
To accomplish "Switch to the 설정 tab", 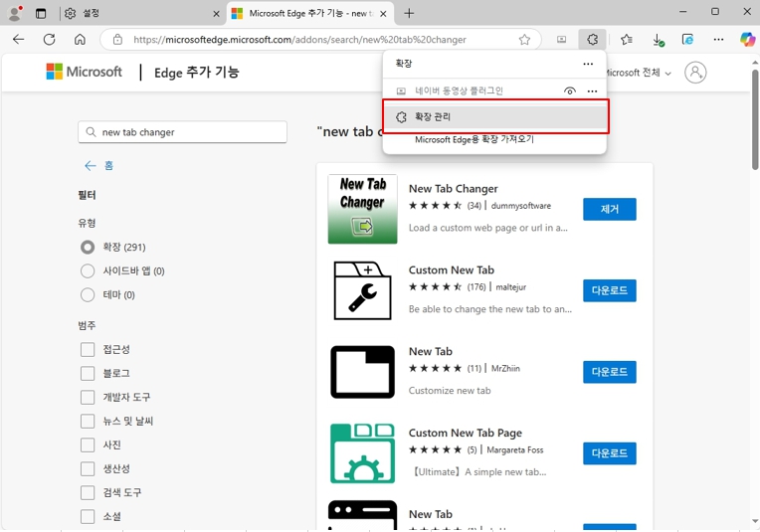I will [141, 13].
